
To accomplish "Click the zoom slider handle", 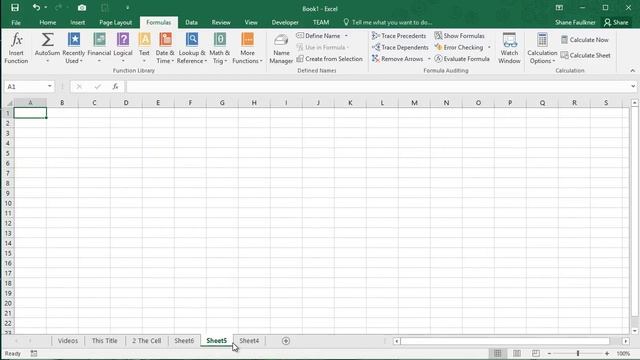I will coord(578,353).
